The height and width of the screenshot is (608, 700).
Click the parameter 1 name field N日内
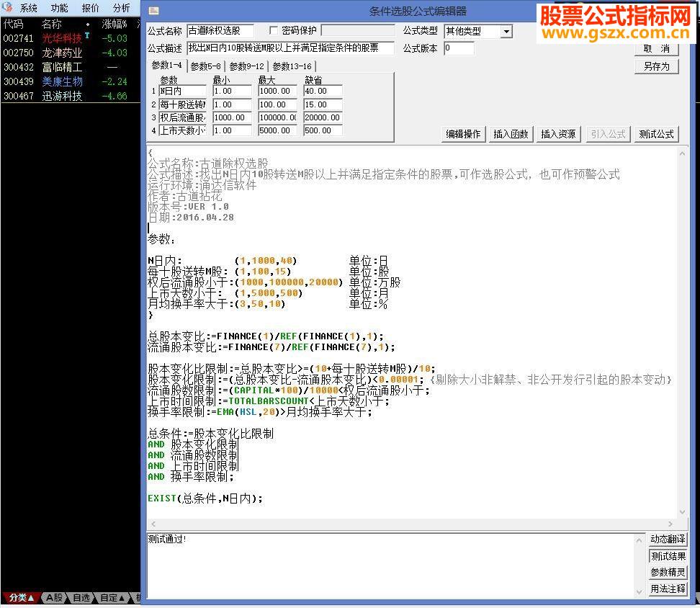(183, 91)
